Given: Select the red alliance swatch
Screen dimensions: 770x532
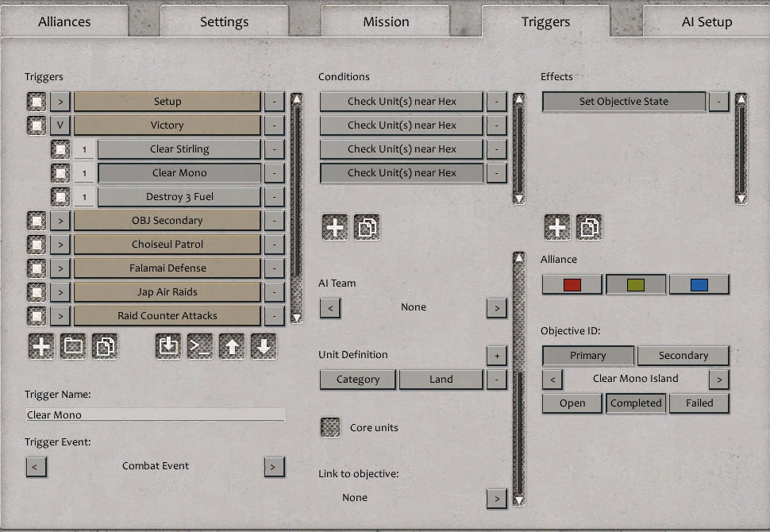Looking at the screenshot, I should pos(572,284).
